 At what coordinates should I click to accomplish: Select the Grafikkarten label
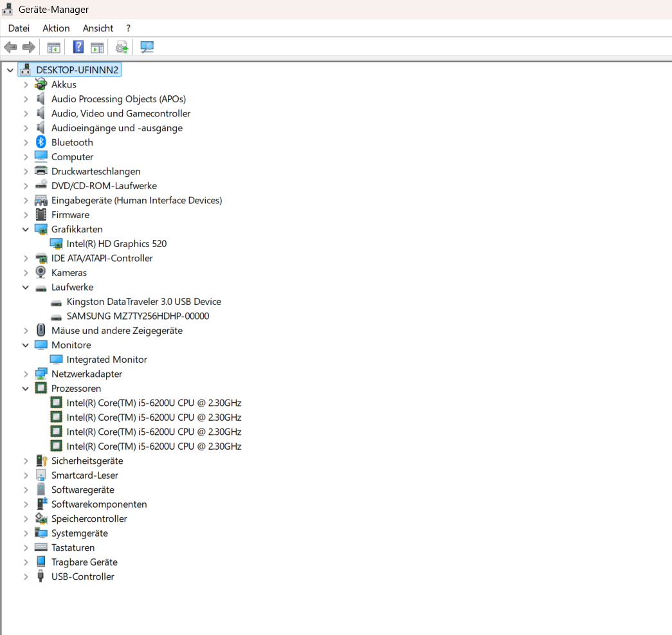[x=77, y=229]
